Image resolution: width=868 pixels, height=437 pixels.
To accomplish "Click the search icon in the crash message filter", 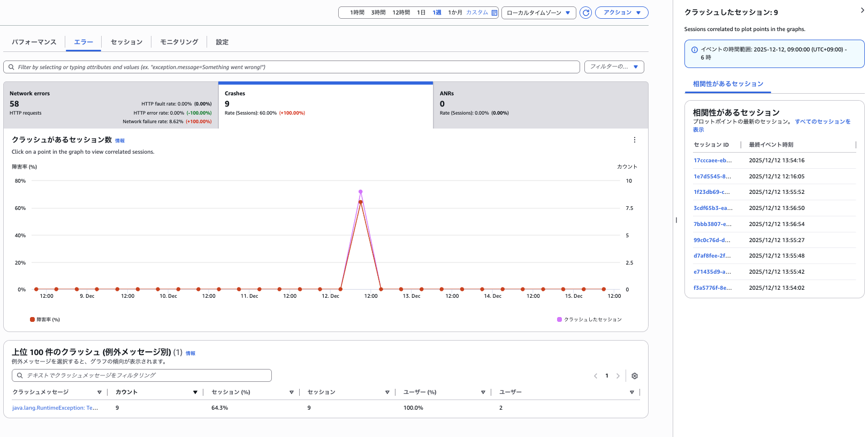I will coord(20,375).
